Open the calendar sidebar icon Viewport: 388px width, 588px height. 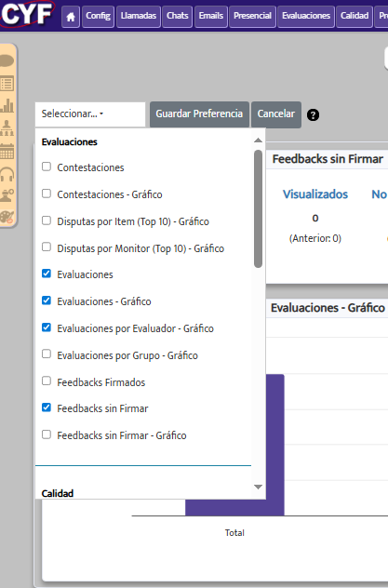pyautogui.click(x=7, y=152)
